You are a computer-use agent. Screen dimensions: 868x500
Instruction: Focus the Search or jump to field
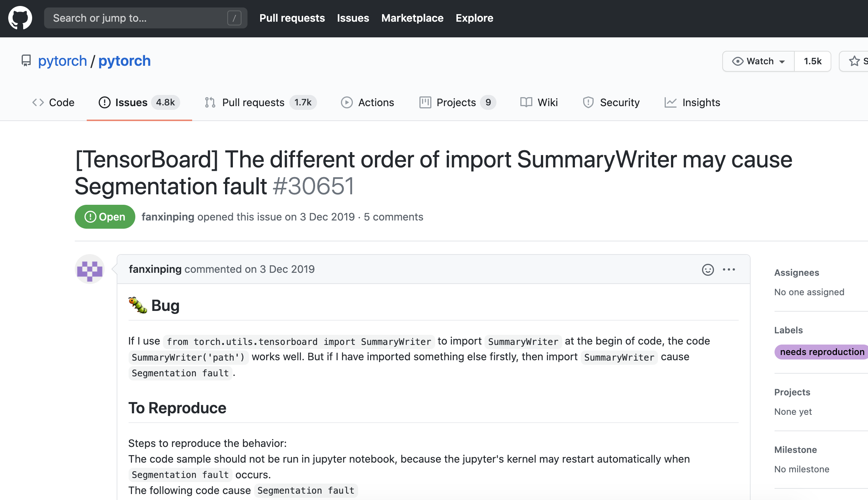click(138, 18)
